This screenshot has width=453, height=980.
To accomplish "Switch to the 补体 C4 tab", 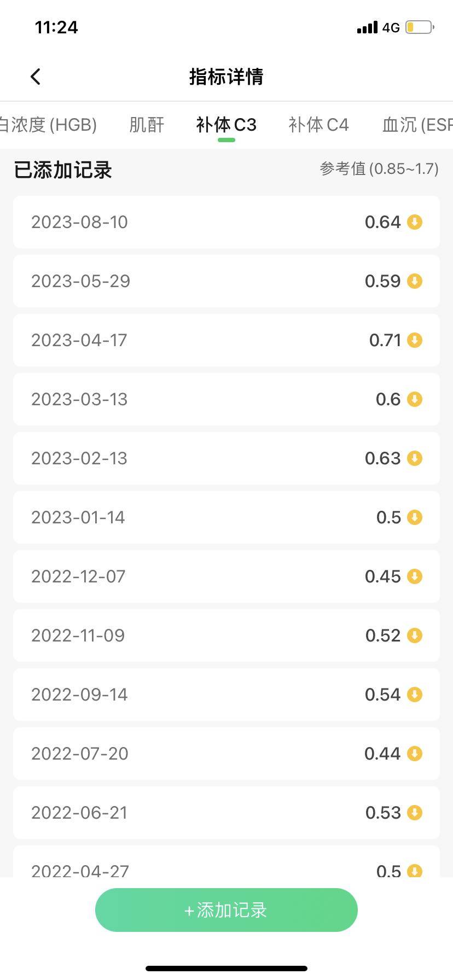I will pos(318,125).
